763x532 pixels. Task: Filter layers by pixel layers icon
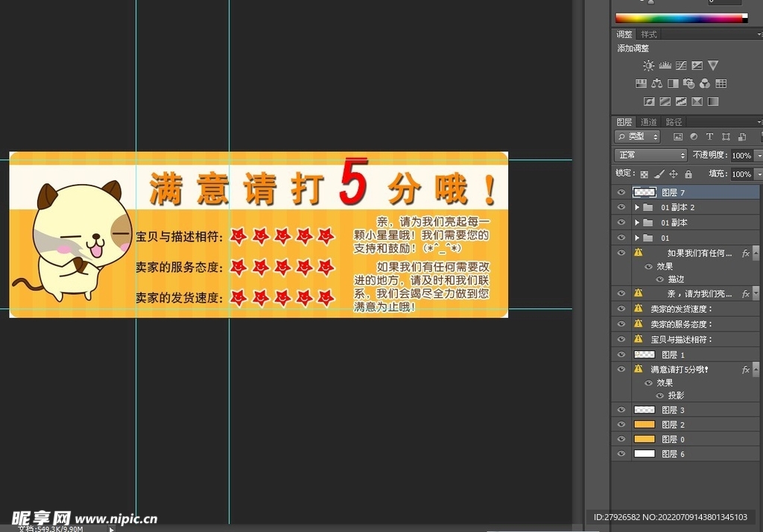[678, 137]
